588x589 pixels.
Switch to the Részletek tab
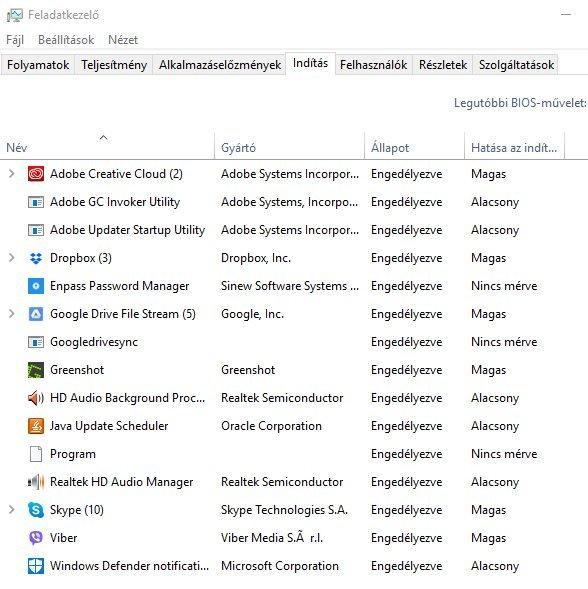443,65
